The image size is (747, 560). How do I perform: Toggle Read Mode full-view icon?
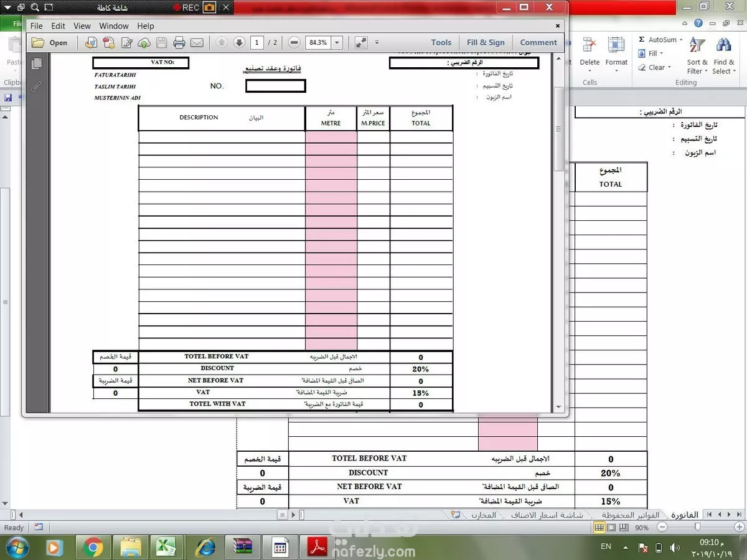tap(361, 43)
